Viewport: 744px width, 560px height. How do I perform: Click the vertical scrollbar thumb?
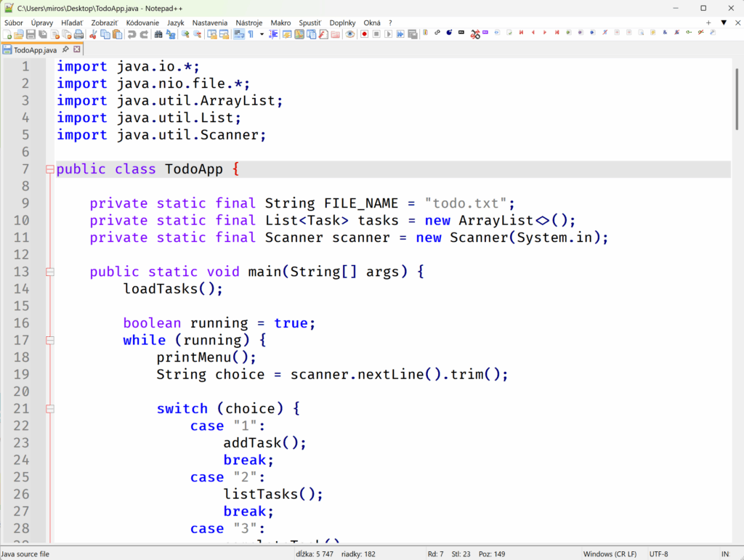tap(737, 99)
